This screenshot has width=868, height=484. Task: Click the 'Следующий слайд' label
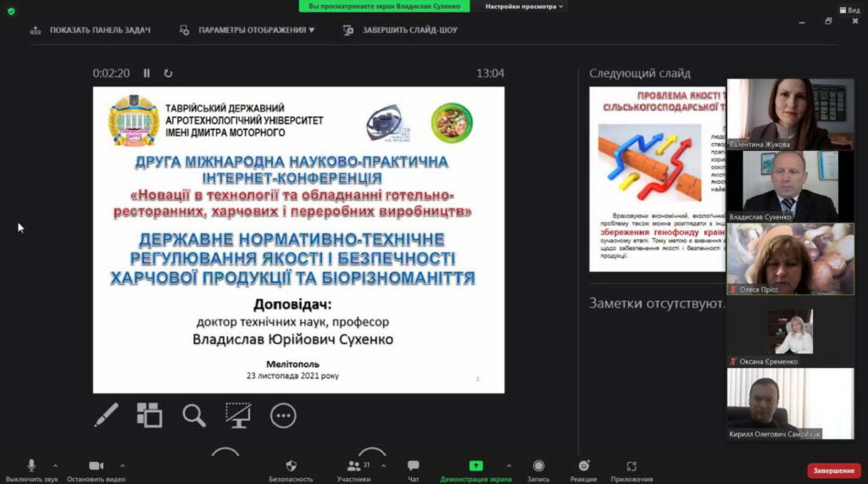coord(639,73)
